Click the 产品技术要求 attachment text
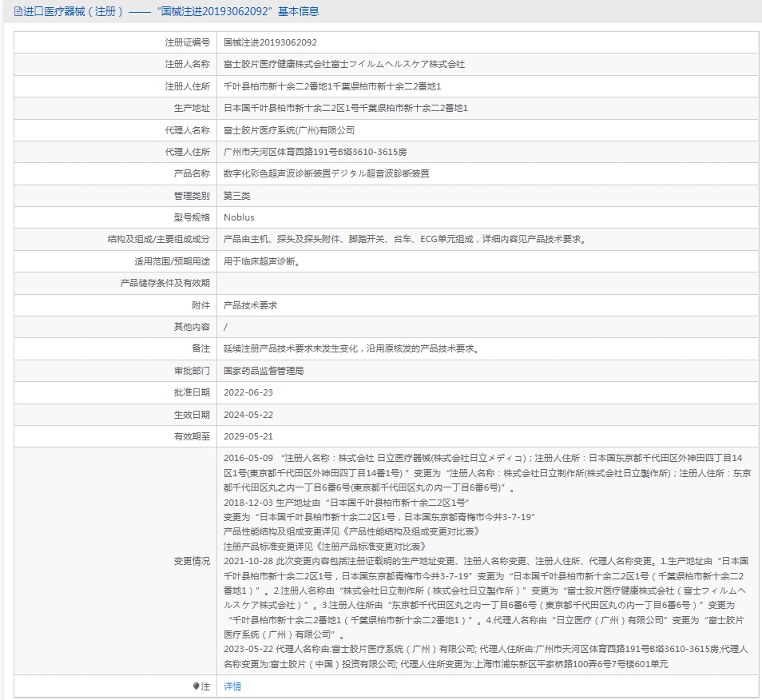 [x=250, y=305]
